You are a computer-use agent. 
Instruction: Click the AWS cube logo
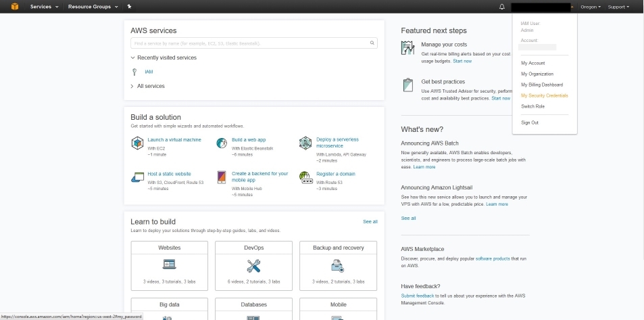pos(15,7)
